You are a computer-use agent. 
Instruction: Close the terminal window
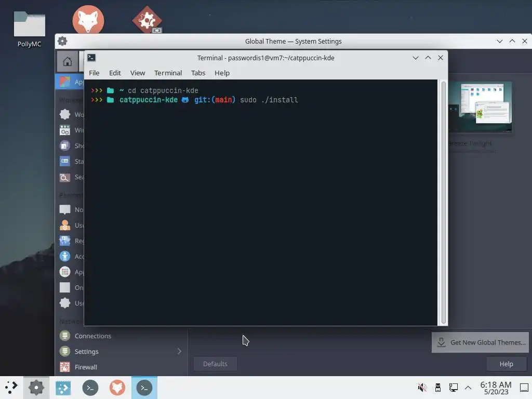click(441, 58)
